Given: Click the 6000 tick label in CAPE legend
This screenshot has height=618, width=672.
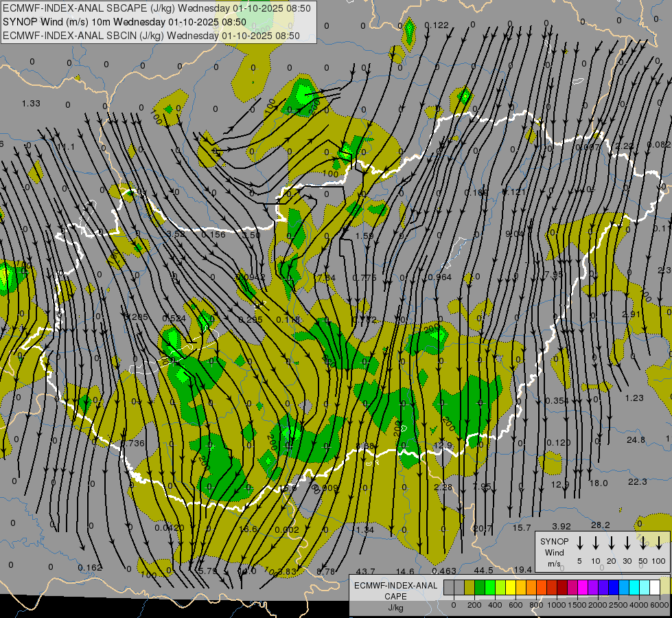Looking at the screenshot, I should 660,605.
